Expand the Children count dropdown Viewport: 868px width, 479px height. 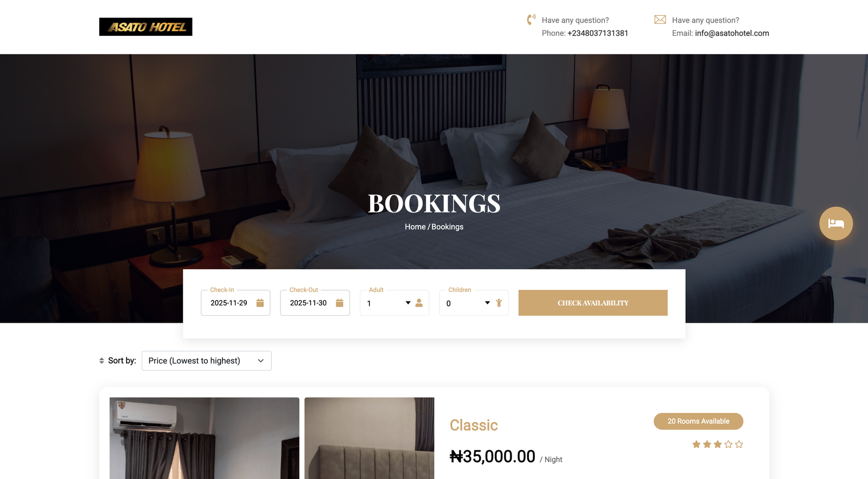point(468,303)
